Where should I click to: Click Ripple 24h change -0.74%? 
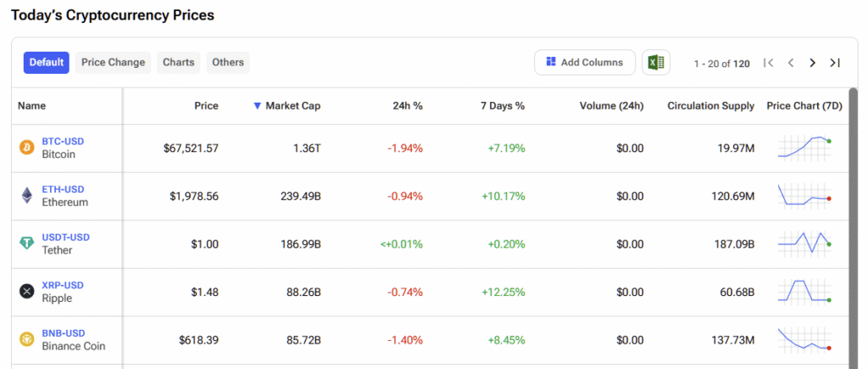pyautogui.click(x=404, y=292)
